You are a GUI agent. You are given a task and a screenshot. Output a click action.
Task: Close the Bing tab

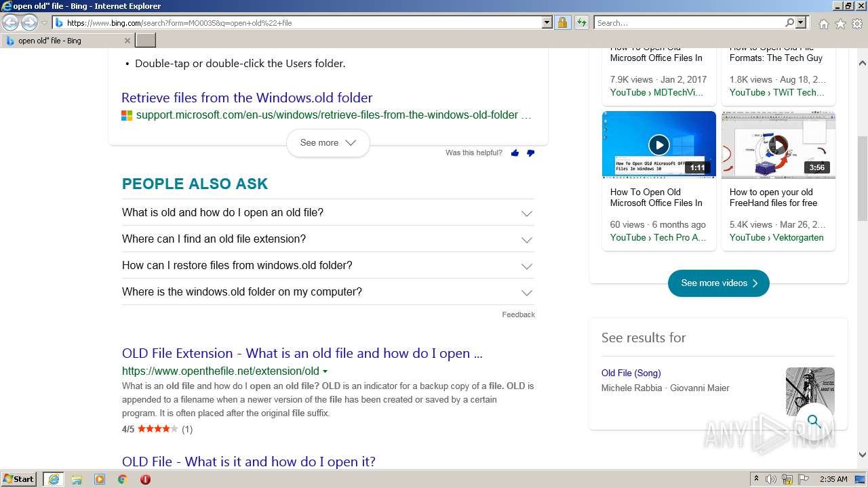coord(127,41)
